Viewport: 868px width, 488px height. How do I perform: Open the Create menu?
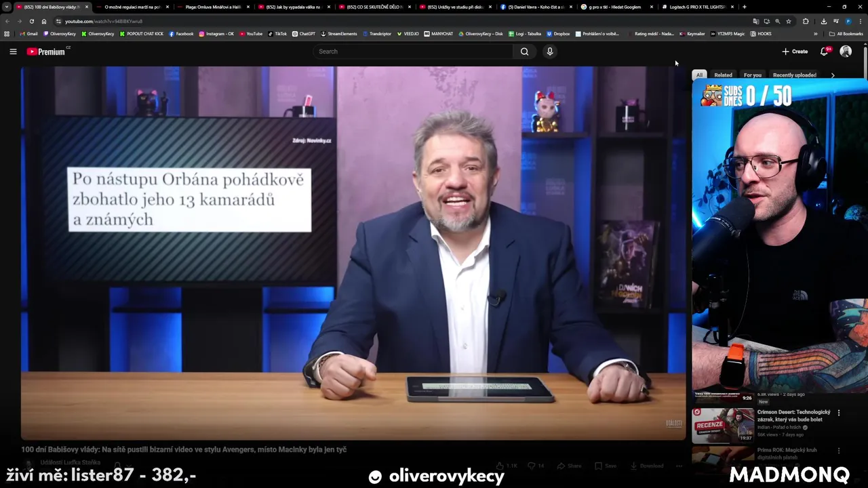795,52
